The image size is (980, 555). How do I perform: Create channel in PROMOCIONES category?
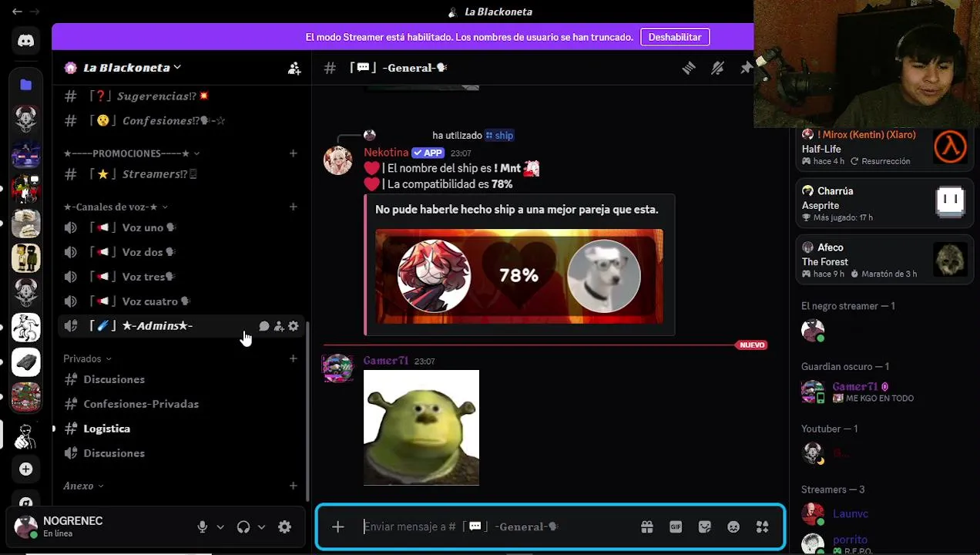coord(293,153)
